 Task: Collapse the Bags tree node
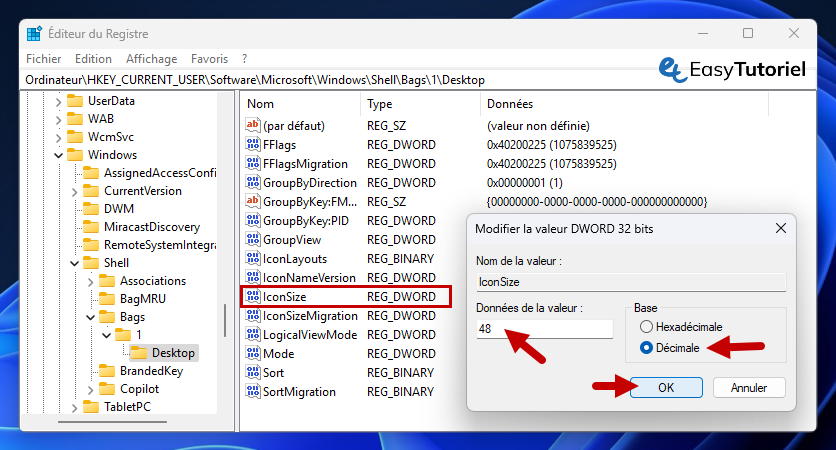click(x=91, y=317)
